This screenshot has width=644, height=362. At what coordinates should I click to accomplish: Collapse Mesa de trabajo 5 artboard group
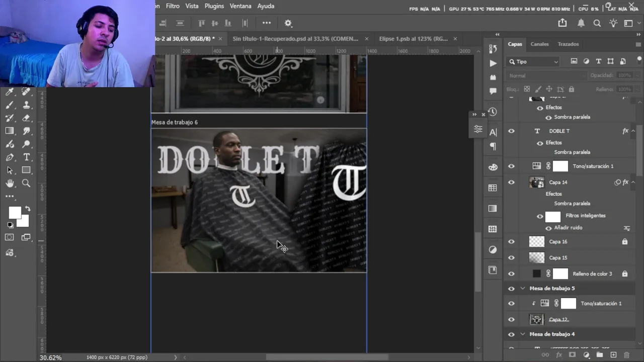[x=522, y=289]
